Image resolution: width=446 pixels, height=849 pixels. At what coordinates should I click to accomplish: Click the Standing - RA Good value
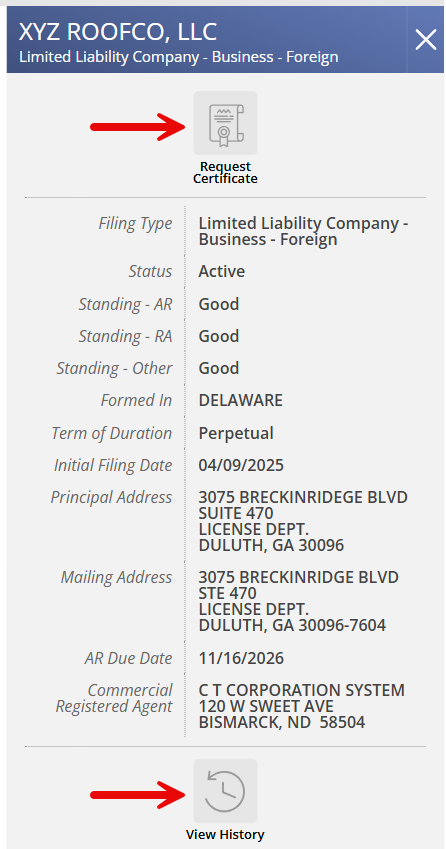[219, 336]
